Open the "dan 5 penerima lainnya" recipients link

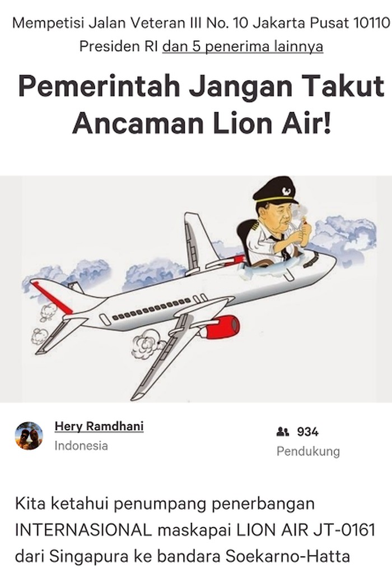tap(242, 47)
